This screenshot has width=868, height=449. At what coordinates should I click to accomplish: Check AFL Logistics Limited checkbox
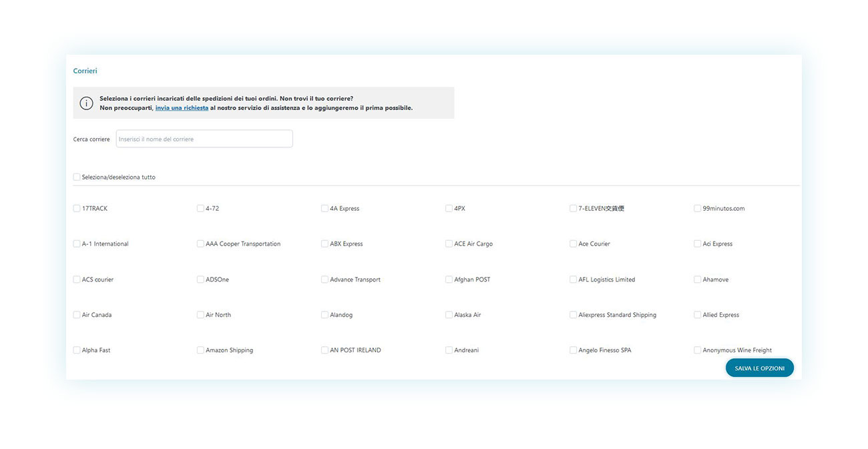click(x=573, y=280)
